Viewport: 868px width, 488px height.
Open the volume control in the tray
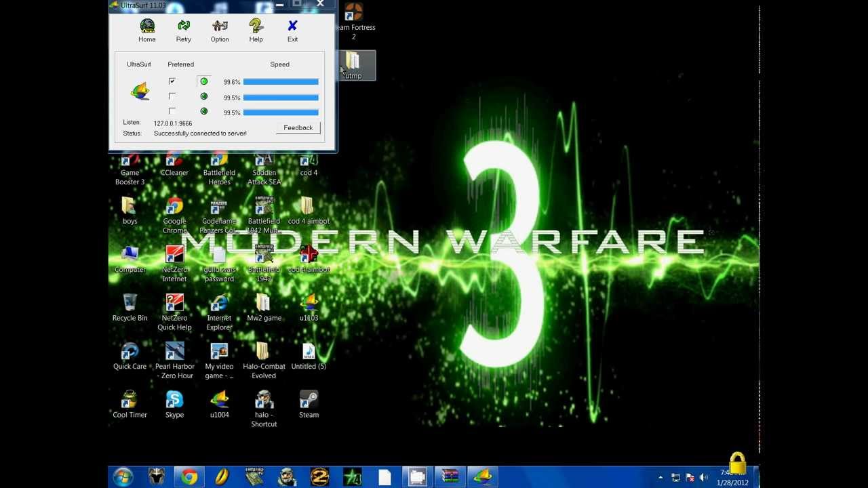703,478
